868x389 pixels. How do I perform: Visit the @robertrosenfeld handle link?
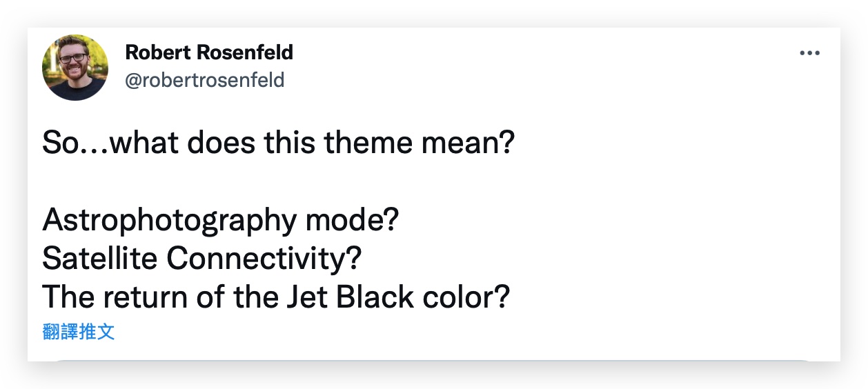[x=204, y=80]
